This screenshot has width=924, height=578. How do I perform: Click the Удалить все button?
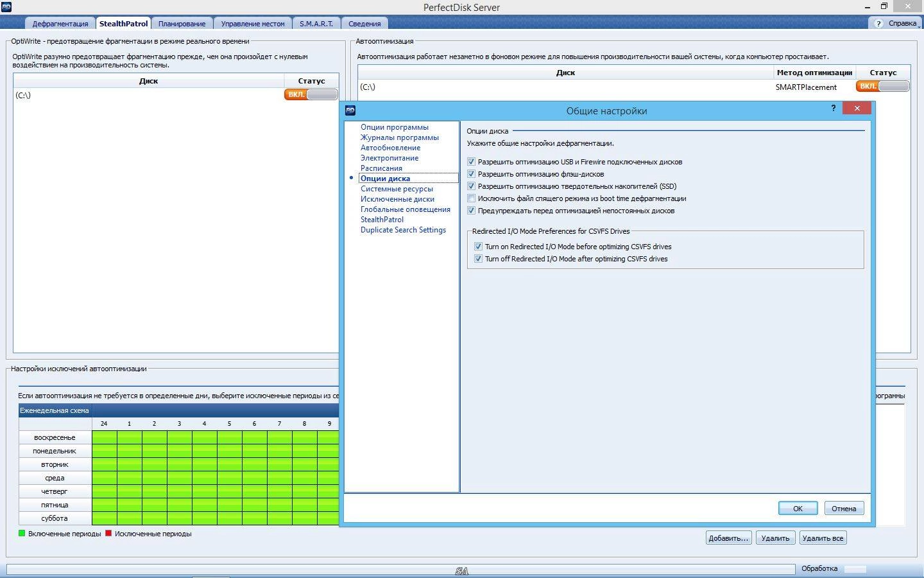(823, 538)
